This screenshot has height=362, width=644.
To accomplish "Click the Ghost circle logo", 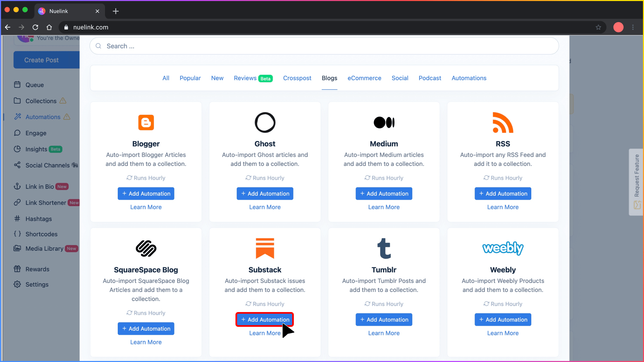I will click(265, 123).
